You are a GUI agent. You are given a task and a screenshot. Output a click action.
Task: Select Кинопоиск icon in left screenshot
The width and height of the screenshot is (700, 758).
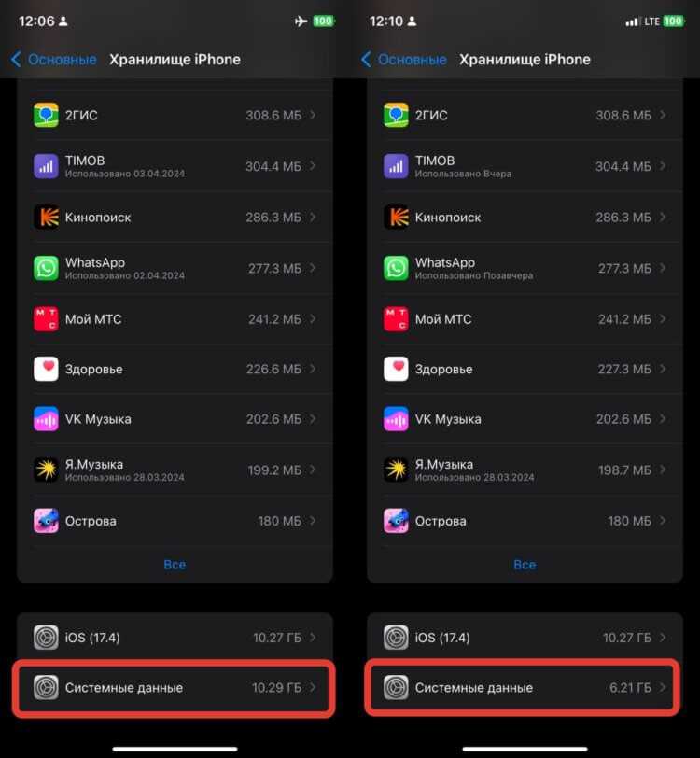click(x=46, y=218)
